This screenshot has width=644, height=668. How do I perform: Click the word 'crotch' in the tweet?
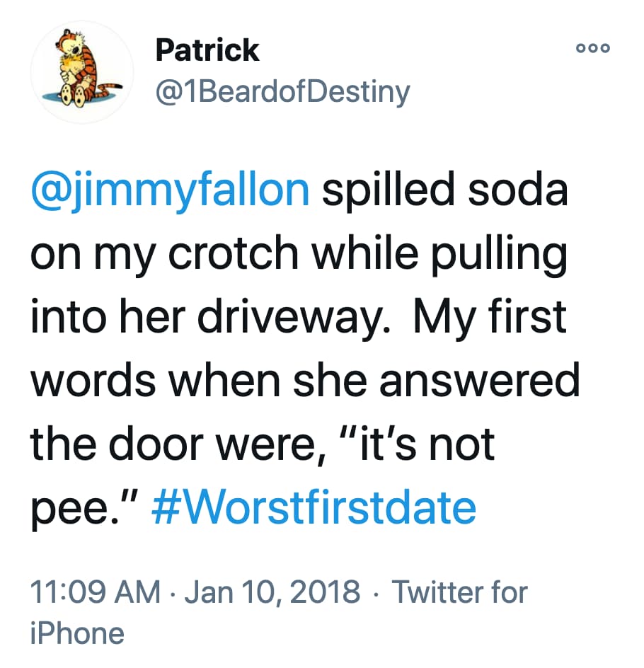[x=234, y=253]
